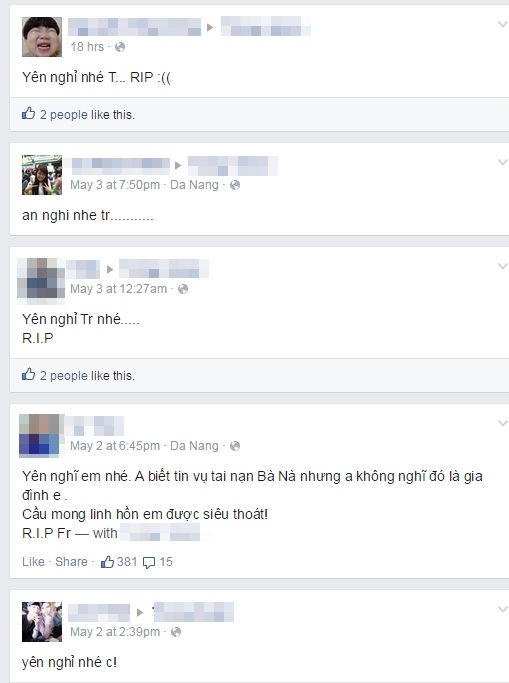Open chevron menu on May 2 6:45pm post
The width and height of the screenshot is (509, 683).
pos(503,423)
